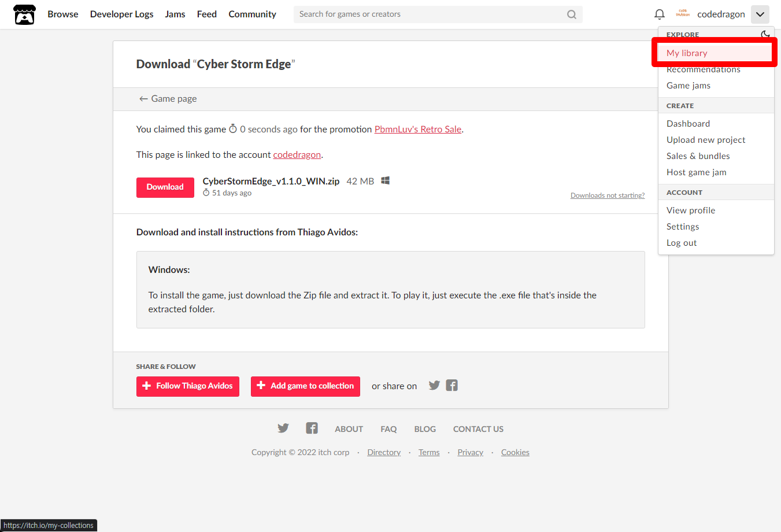Viewport: 781px width, 532px height.
Task: Open Privacy footer link
Action: [471, 452]
